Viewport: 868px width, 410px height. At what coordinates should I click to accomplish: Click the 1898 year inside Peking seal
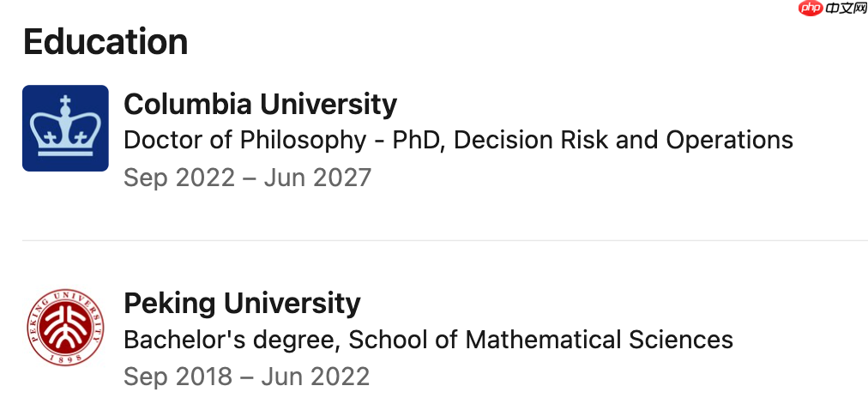(x=65, y=358)
